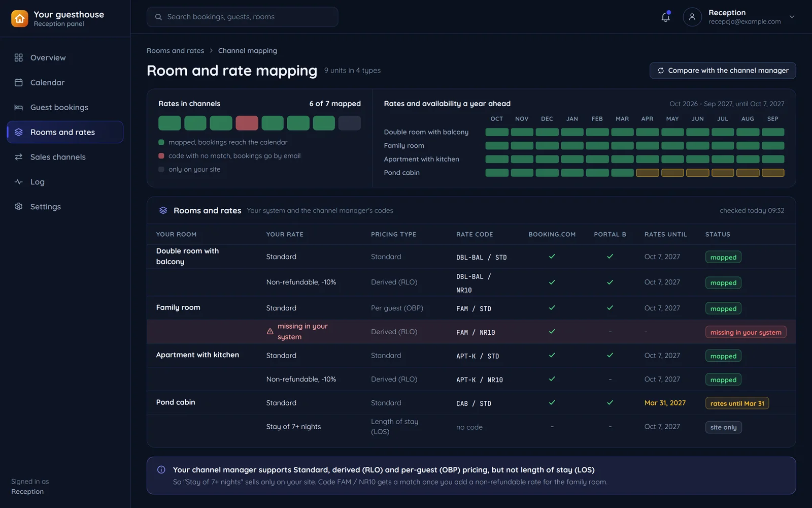Click the 'no code' rate code cell
This screenshot has width=812, height=508.
(469, 427)
